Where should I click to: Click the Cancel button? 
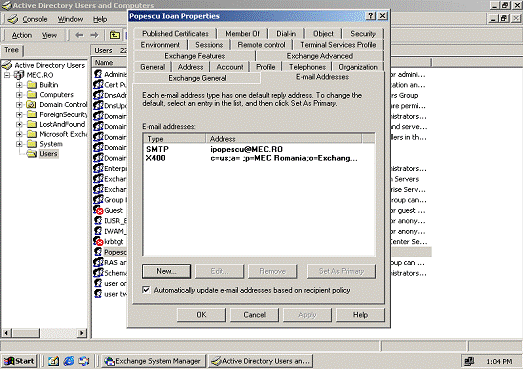pyautogui.click(x=254, y=315)
